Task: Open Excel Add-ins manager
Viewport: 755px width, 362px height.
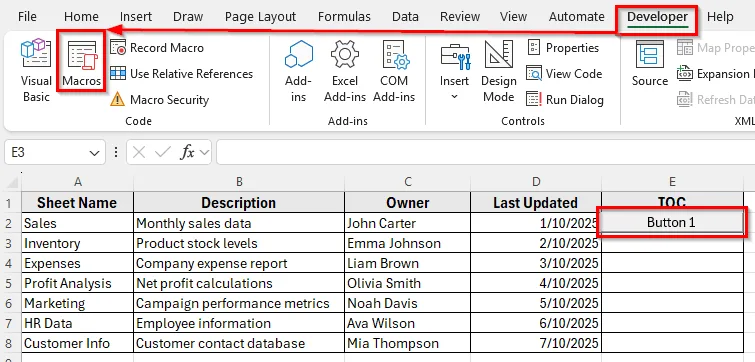Action: click(x=345, y=70)
